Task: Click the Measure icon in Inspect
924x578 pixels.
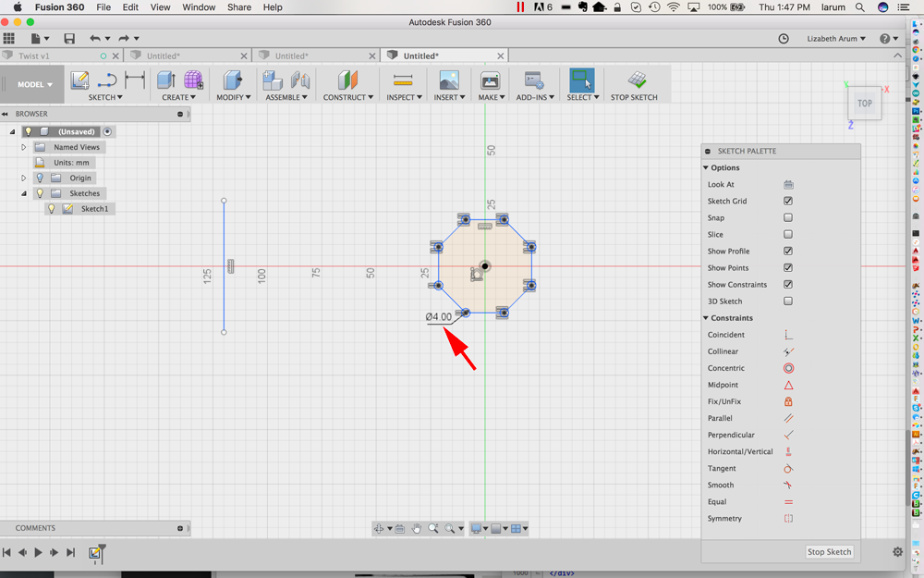Action: (403, 80)
